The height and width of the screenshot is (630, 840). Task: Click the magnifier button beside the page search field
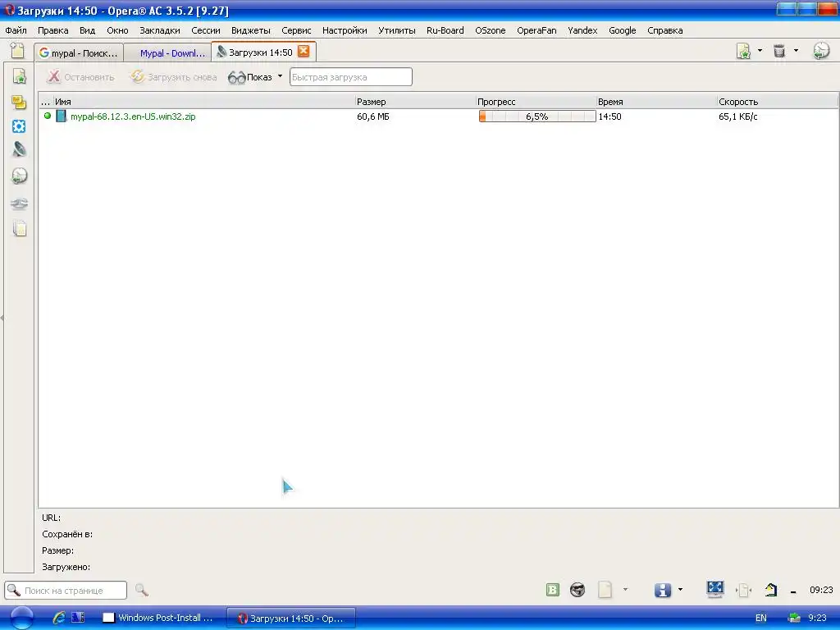click(x=141, y=591)
